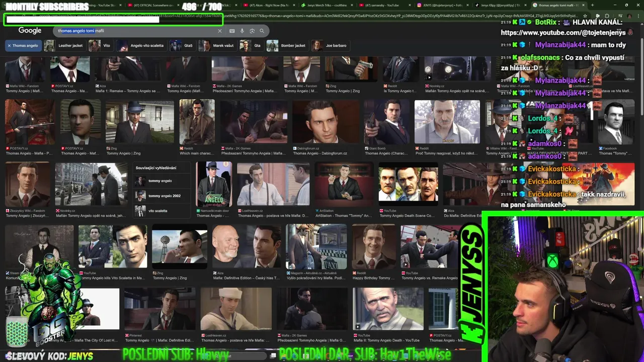Open related search 'tommy angelo 2002'
This screenshot has height=362, width=644.
pyautogui.click(x=162, y=196)
